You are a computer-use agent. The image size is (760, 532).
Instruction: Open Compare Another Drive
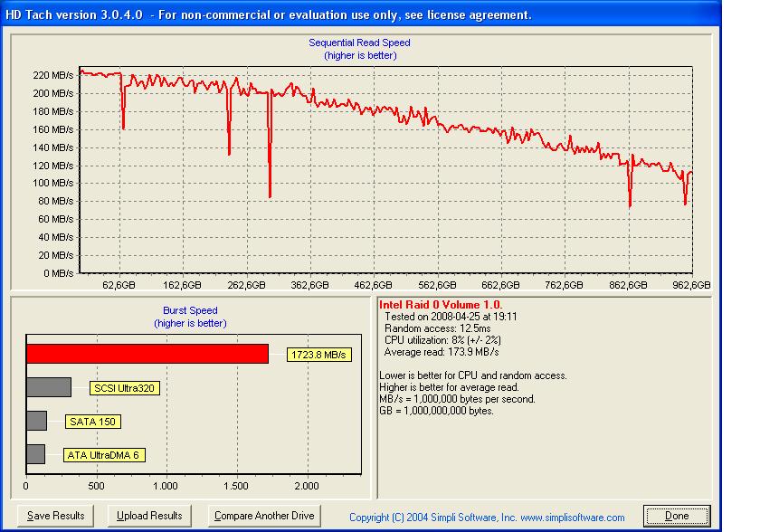tap(264, 516)
